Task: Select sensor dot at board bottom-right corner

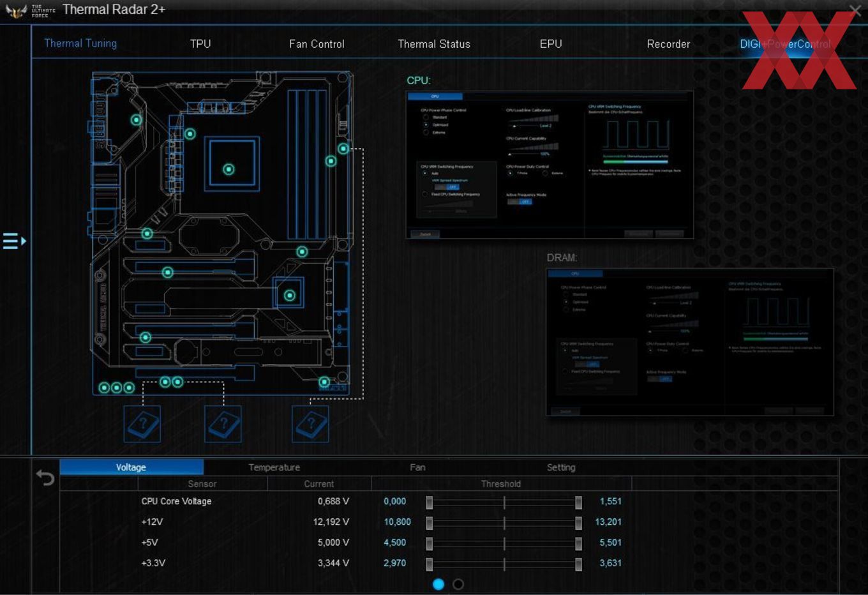Action: pos(324,382)
